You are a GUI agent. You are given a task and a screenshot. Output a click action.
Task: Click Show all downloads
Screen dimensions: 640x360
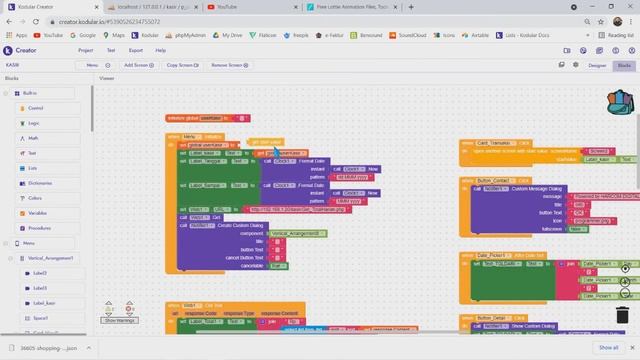pyautogui.click(x=608, y=348)
